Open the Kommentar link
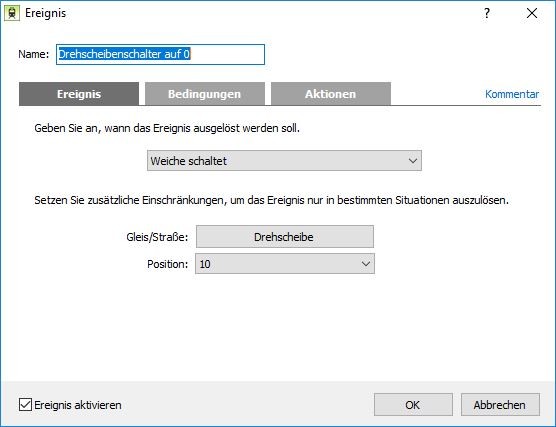This screenshot has height=427, width=556. (512, 94)
